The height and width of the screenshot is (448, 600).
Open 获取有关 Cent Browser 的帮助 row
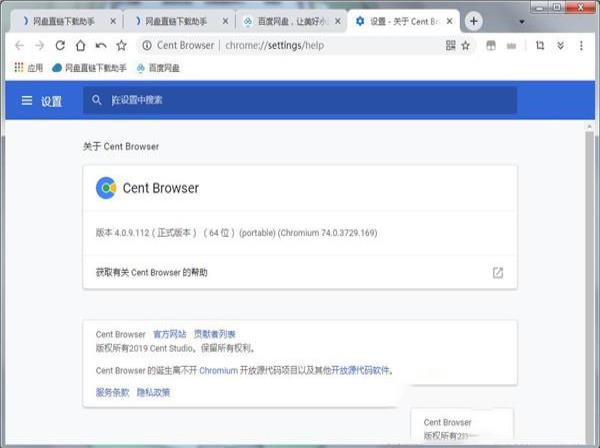[x=300, y=272]
